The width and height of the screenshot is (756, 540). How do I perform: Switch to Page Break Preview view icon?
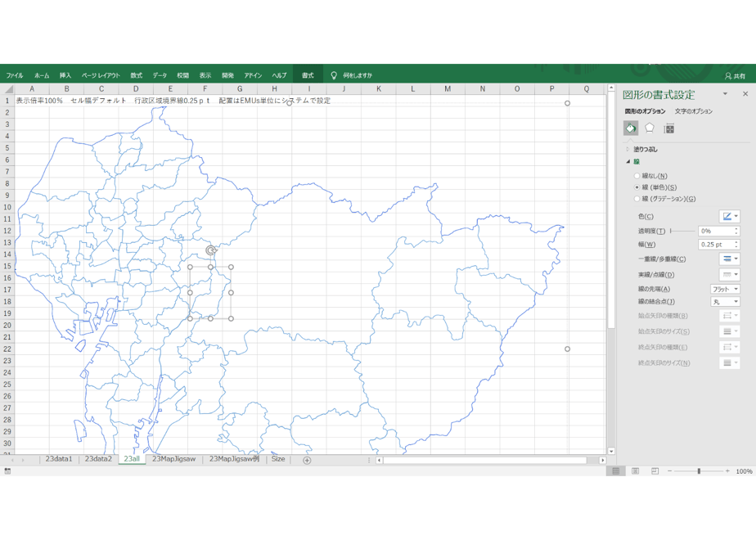(655, 471)
